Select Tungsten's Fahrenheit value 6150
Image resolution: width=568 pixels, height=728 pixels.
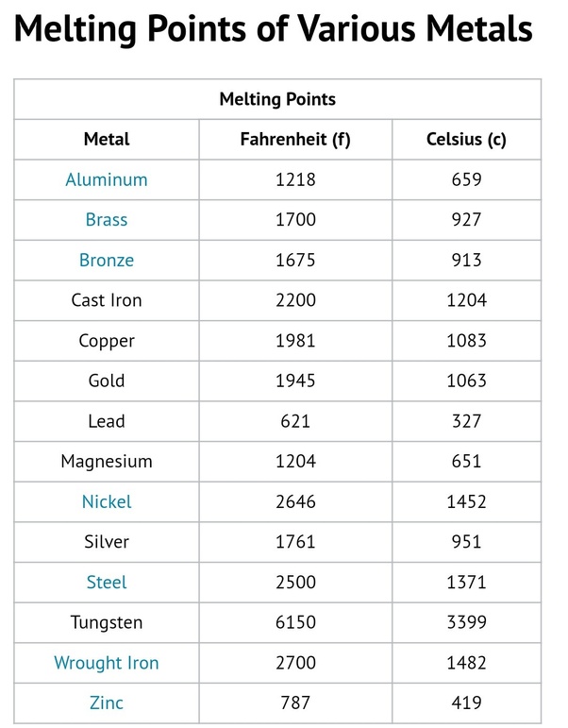(295, 623)
